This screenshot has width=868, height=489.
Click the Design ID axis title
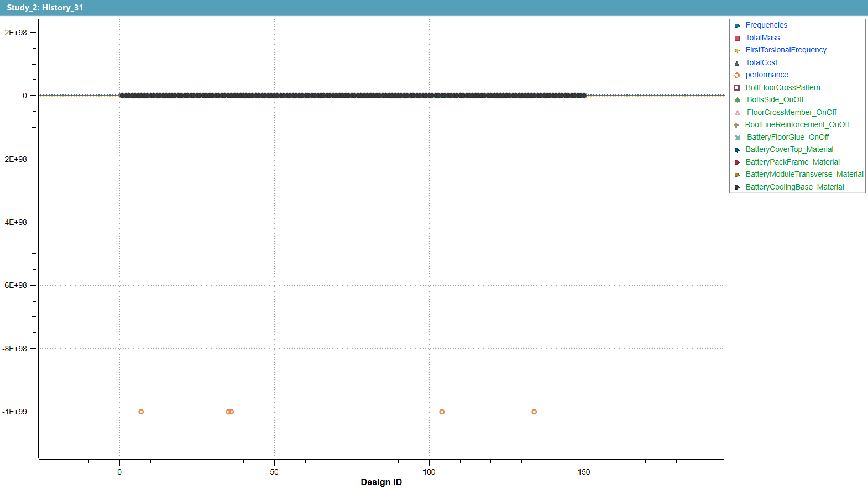coord(381,482)
